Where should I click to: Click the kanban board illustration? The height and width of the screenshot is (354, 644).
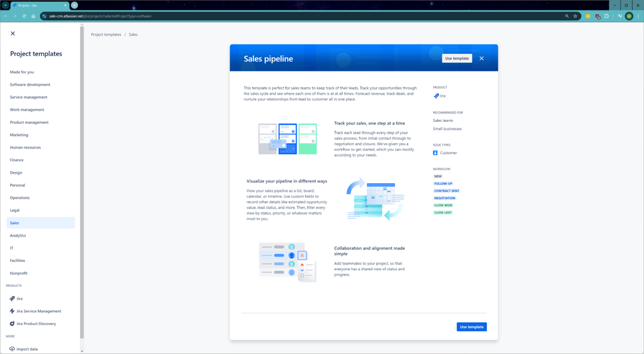[288, 139]
